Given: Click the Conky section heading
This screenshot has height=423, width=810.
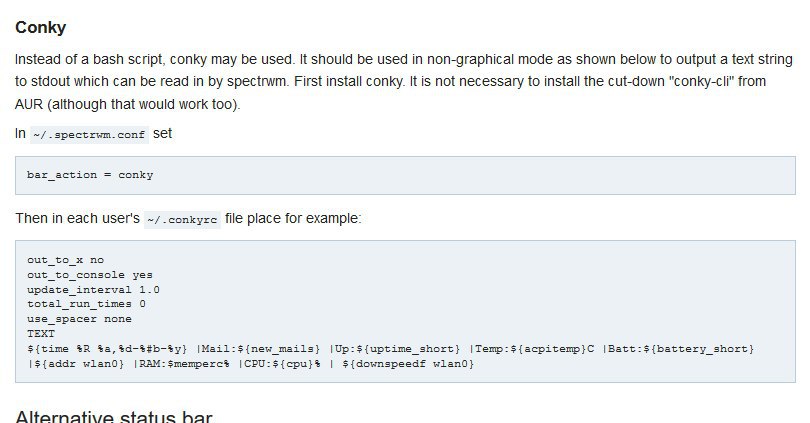Looking at the screenshot, I should click(40, 27).
